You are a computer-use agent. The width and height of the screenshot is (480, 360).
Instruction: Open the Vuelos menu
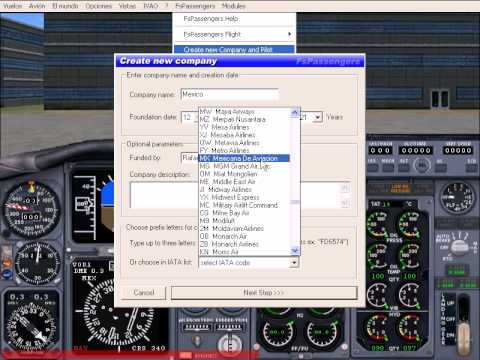pos(12,6)
